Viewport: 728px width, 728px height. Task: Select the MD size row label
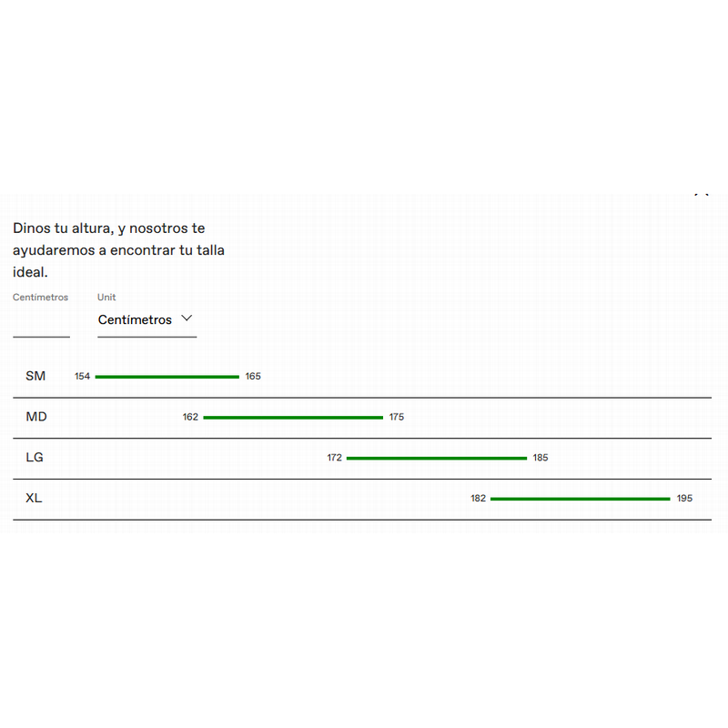(x=36, y=417)
